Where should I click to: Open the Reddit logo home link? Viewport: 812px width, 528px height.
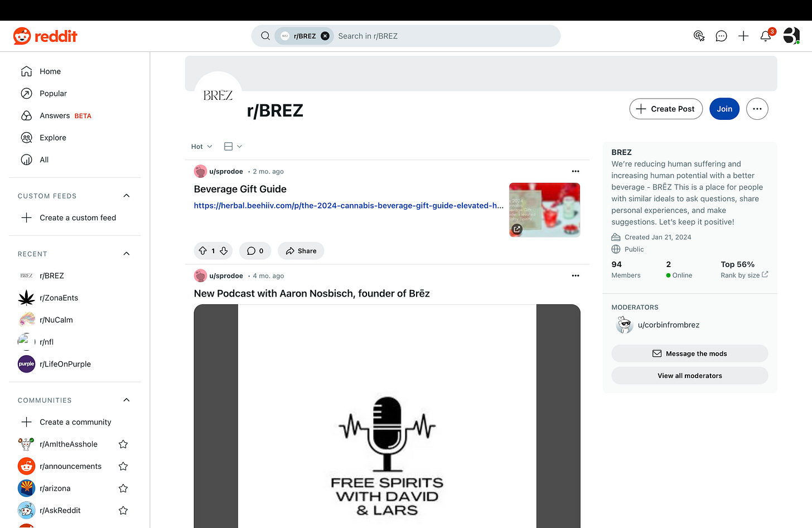pos(45,36)
